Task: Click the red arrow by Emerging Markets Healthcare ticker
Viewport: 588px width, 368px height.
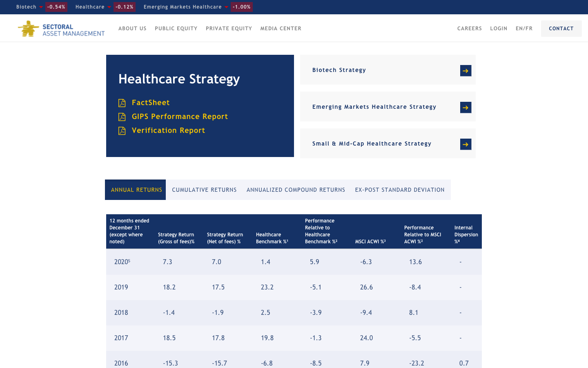Action: [x=226, y=7]
